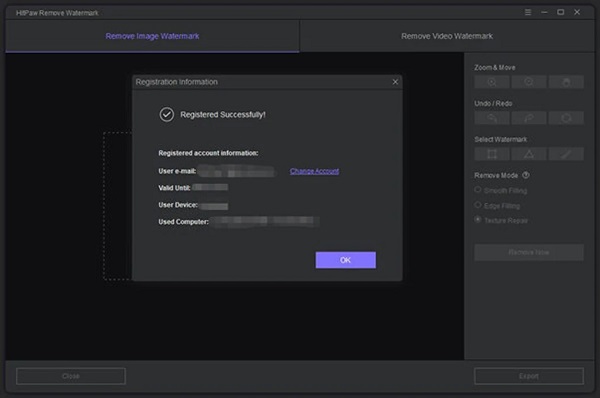Click the blurred User Device value
The image size is (600, 398).
pyautogui.click(x=214, y=206)
